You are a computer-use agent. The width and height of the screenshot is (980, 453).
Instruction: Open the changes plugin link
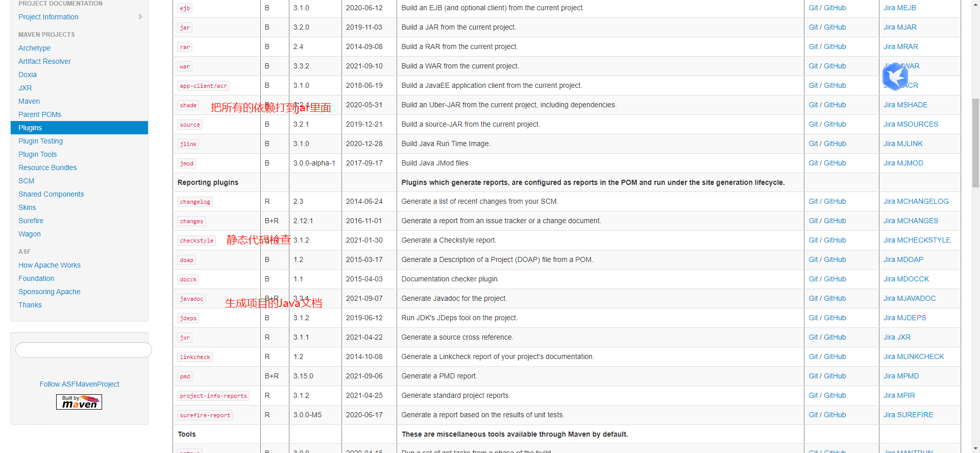pos(192,221)
